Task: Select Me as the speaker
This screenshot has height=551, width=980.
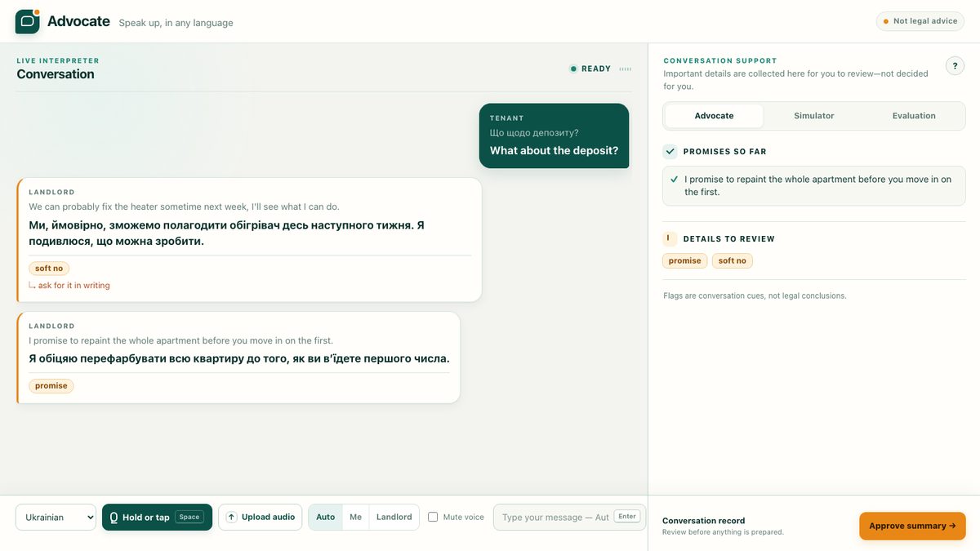Action: pos(355,517)
